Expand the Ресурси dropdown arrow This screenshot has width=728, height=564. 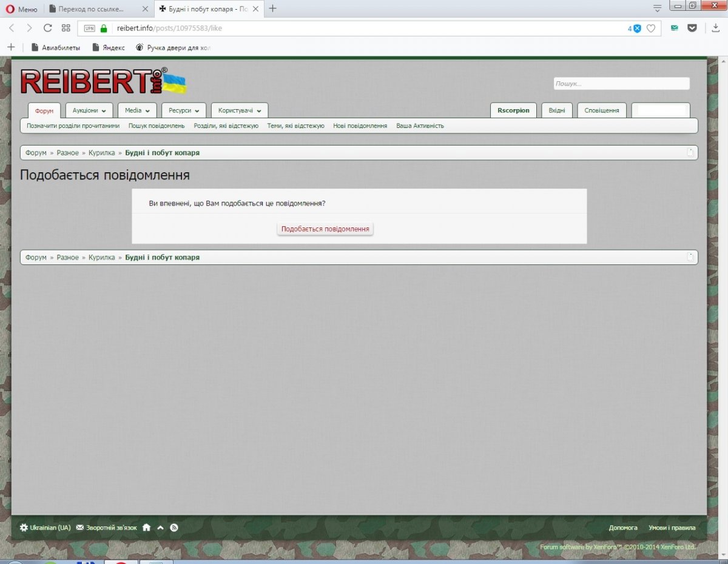tap(197, 111)
